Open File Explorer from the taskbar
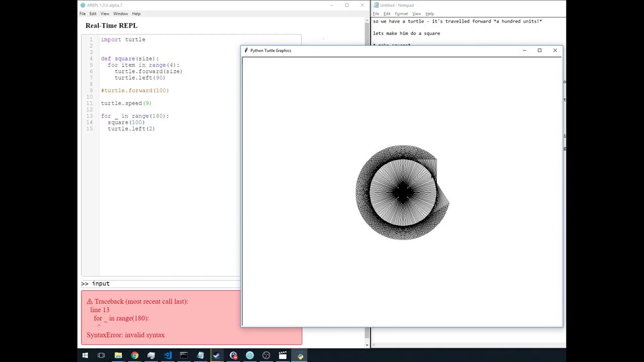 pos(118,356)
